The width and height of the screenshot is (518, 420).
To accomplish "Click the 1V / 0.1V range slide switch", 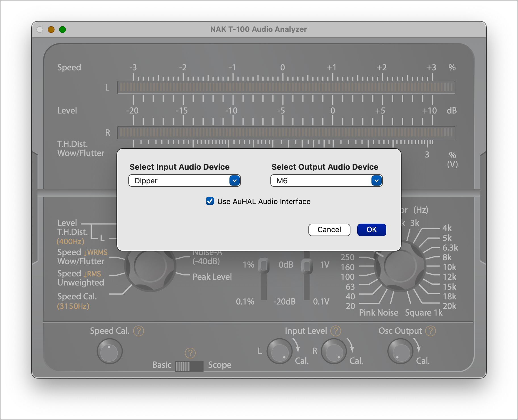I will click(x=307, y=266).
